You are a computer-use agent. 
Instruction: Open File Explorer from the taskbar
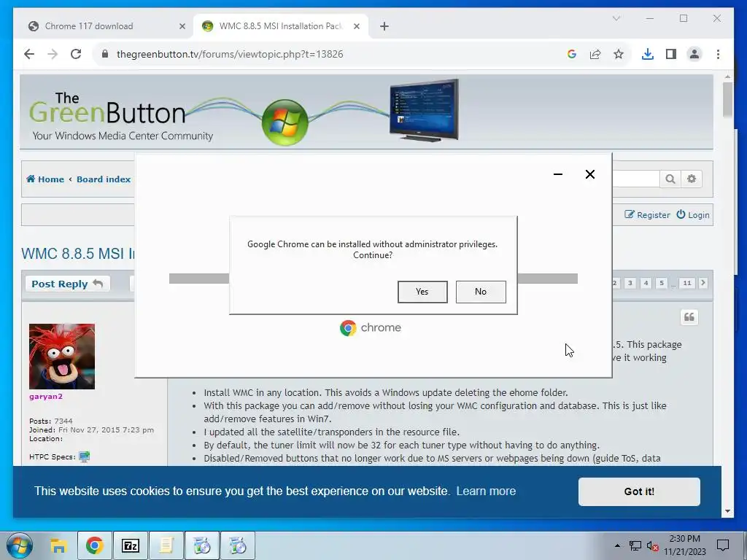pos(58,545)
